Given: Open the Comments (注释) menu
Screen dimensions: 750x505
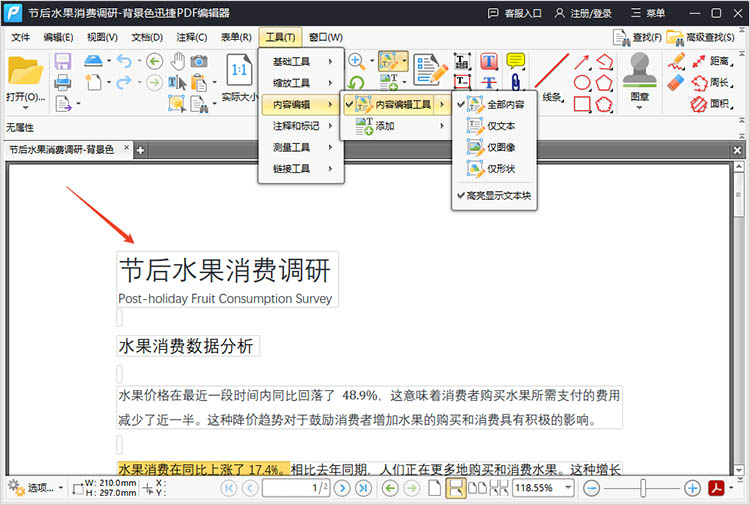Looking at the screenshot, I should pos(191,37).
